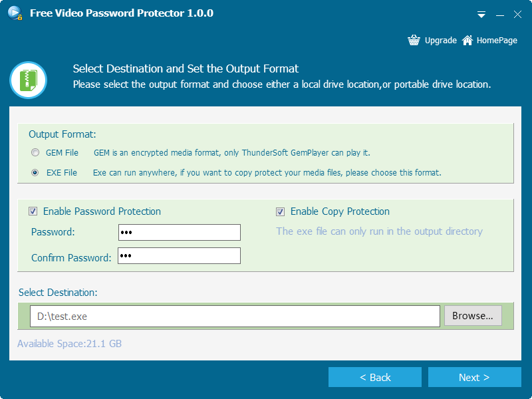The width and height of the screenshot is (532, 399).
Task: Click the Confirm Password field
Action: click(179, 256)
